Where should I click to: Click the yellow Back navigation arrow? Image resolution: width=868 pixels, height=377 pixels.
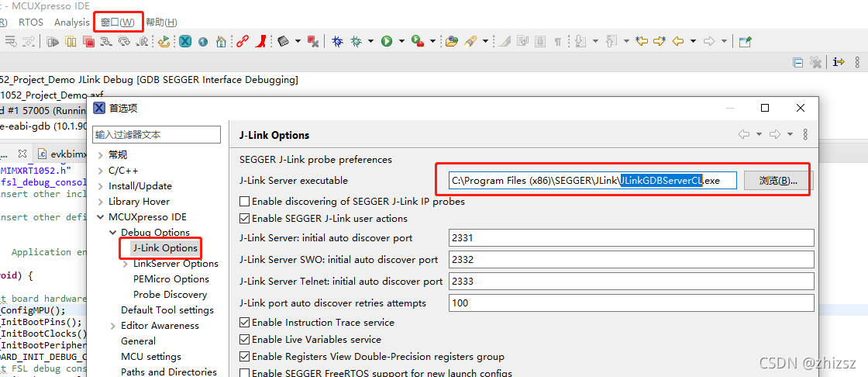[x=677, y=41]
